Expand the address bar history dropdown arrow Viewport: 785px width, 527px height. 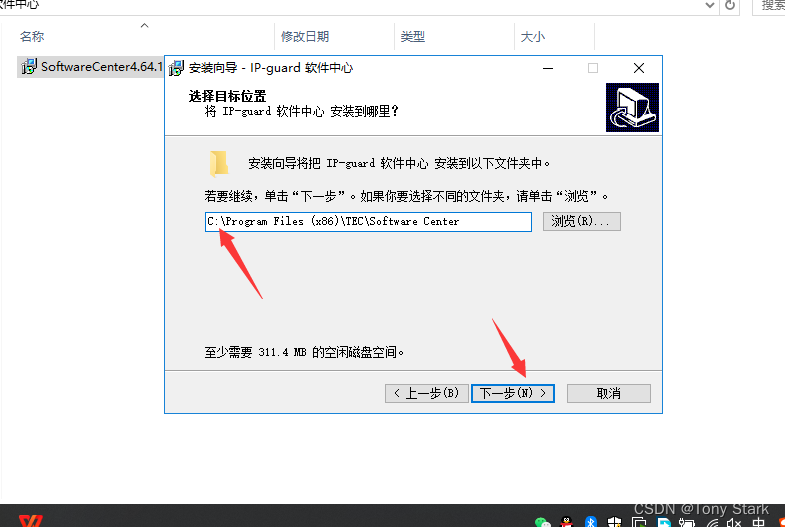tap(708, 6)
